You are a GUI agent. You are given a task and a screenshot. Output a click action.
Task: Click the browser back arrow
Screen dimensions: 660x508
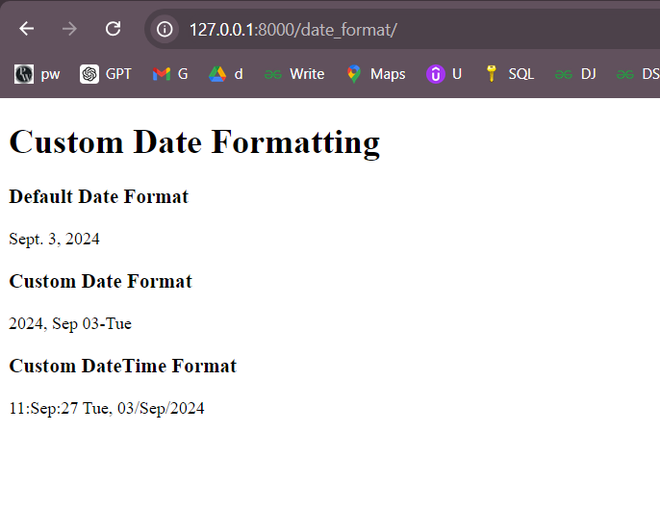pyautogui.click(x=27, y=29)
